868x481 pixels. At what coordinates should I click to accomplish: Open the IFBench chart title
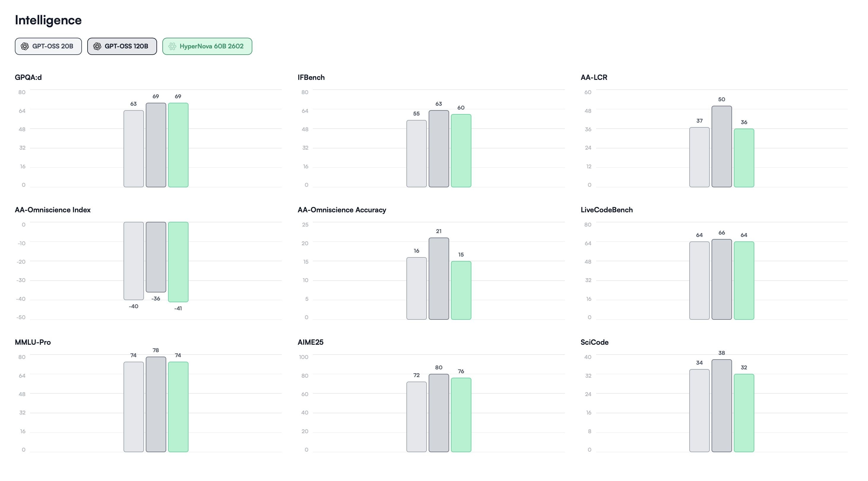pos(311,77)
